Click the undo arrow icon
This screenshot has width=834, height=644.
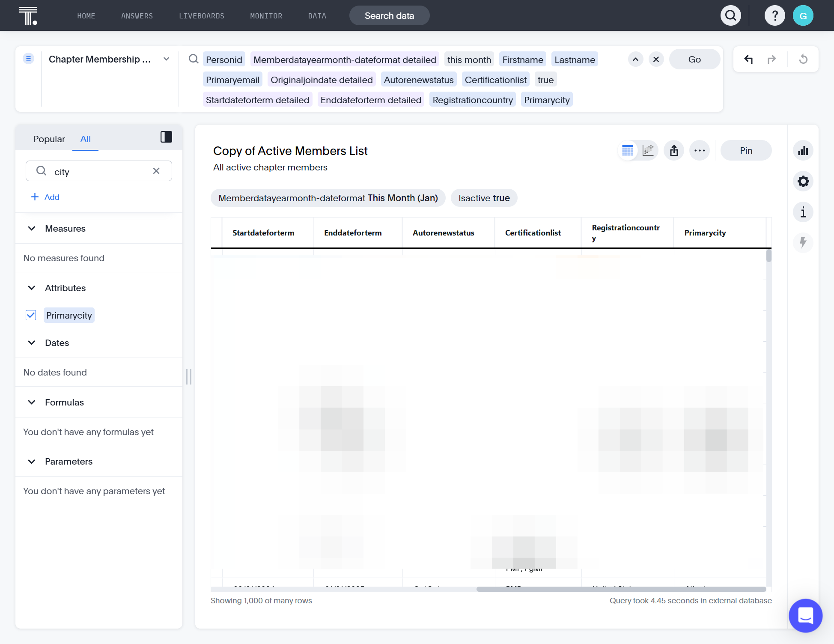(x=748, y=60)
